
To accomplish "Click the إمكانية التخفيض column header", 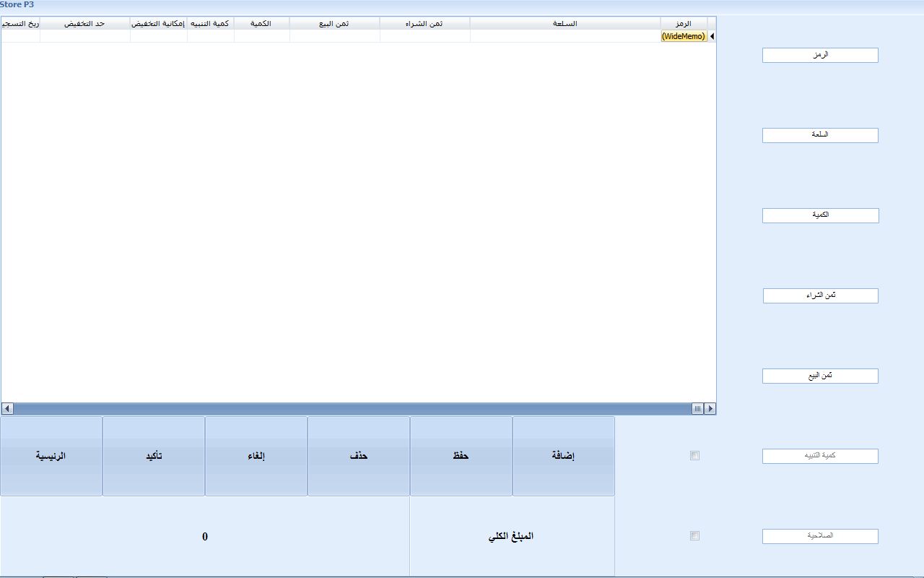I will 158,24.
